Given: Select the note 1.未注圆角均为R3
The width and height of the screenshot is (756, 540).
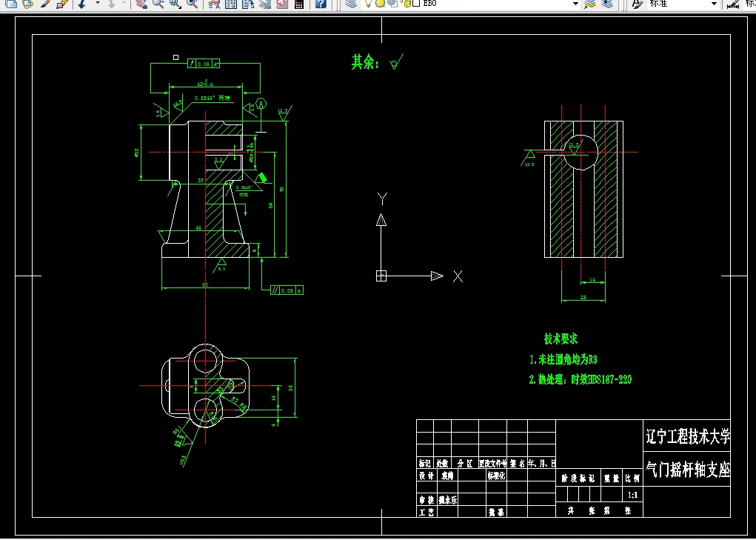Looking at the screenshot, I should (563, 359).
